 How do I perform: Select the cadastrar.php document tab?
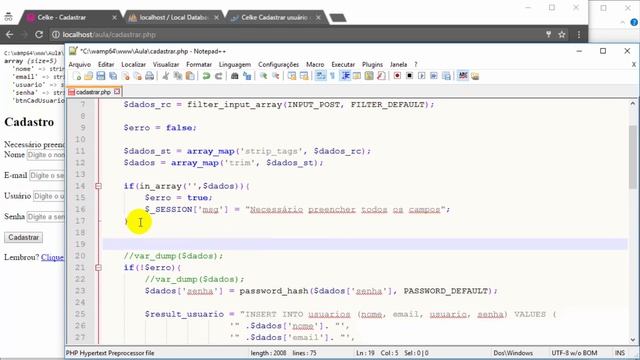pyautogui.click(x=93, y=92)
